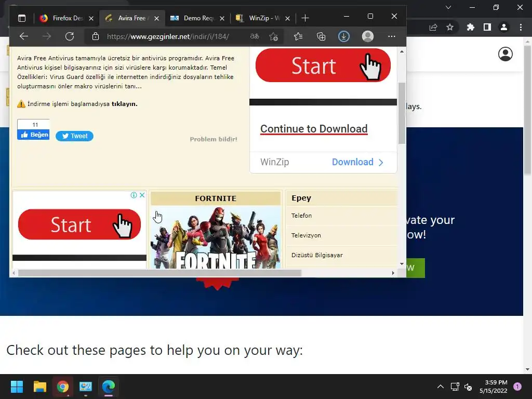The width and height of the screenshot is (532, 399).
Task: Click the forward arrow in Edge
Action: point(47,36)
